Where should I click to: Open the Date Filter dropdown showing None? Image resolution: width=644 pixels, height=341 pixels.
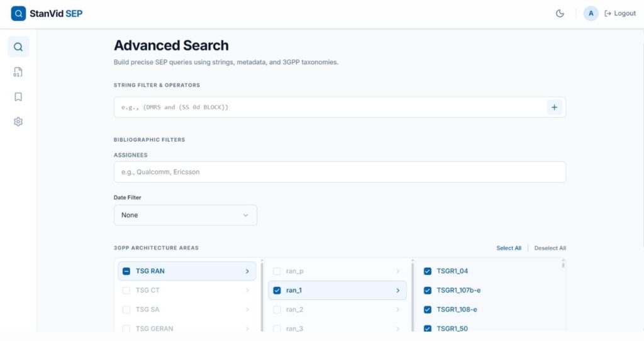click(186, 215)
